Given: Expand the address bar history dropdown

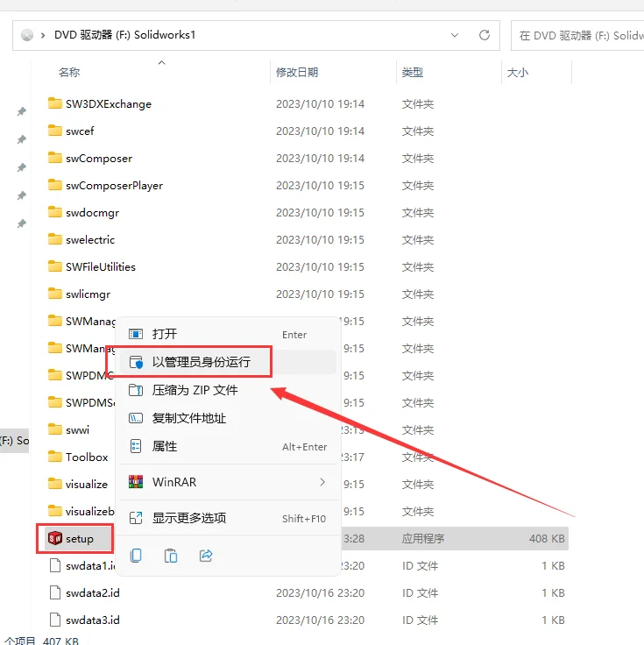Looking at the screenshot, I should coord(455,36).
